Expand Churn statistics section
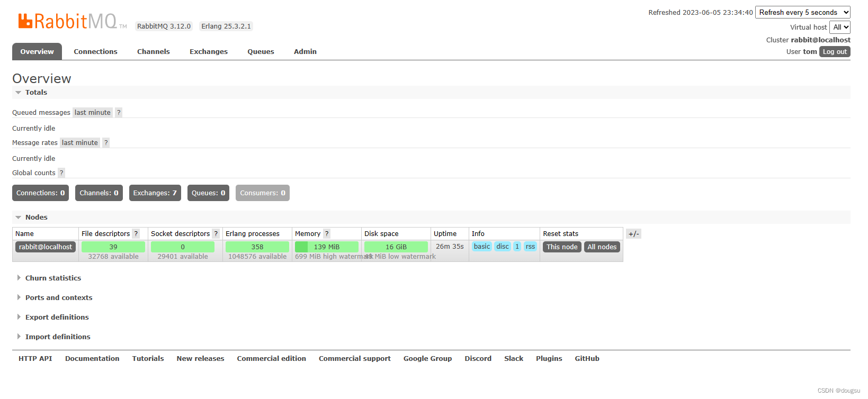 (53, 278)
